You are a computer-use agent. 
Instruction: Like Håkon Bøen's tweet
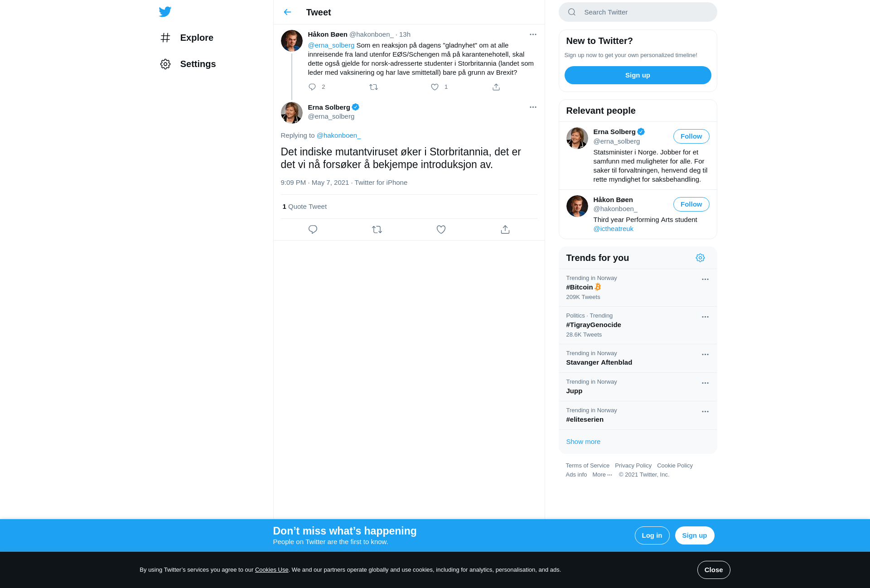coord(435,87)
